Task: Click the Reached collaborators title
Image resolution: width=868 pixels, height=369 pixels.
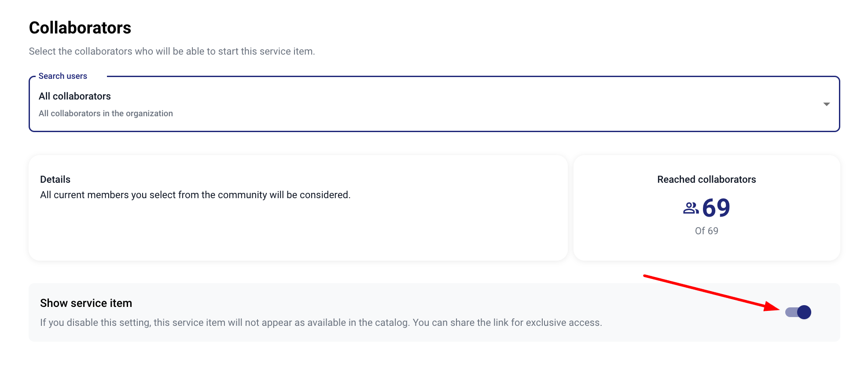Action: coord(706,180)
